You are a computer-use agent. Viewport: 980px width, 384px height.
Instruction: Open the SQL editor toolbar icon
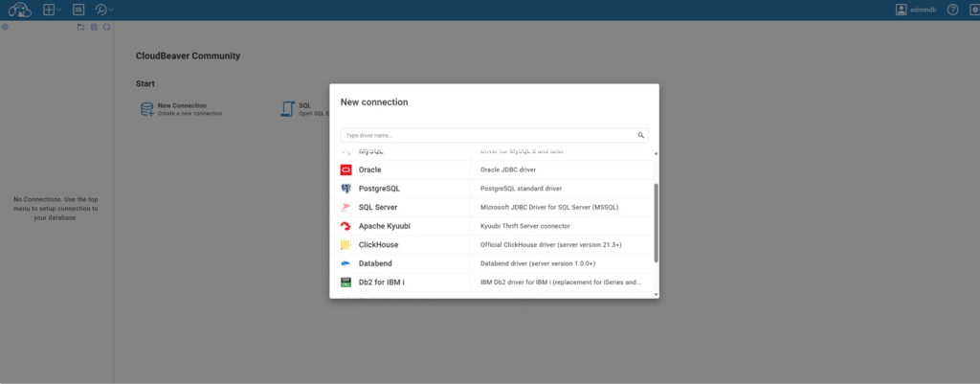[x=78, y=10]
